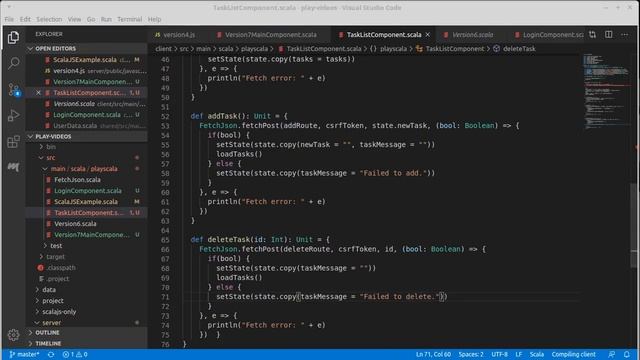Open the notifications bell in status bar

click(627, 354)
